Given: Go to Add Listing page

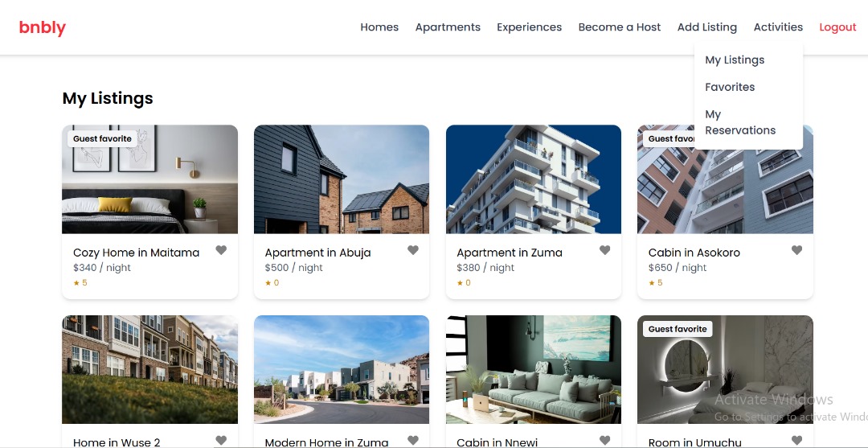Looking at the screenshot, I should (x=707, y=27).
